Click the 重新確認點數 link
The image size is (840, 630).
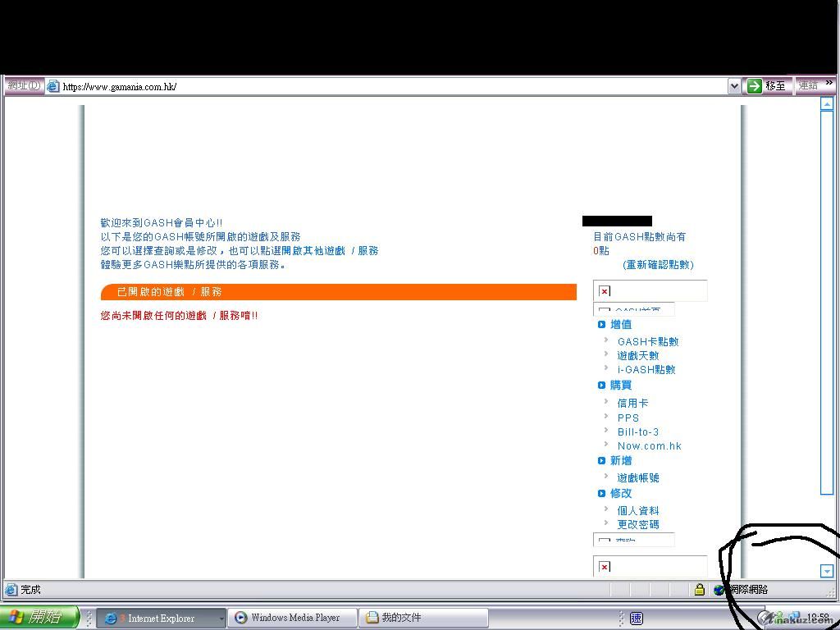pos(659,265)
